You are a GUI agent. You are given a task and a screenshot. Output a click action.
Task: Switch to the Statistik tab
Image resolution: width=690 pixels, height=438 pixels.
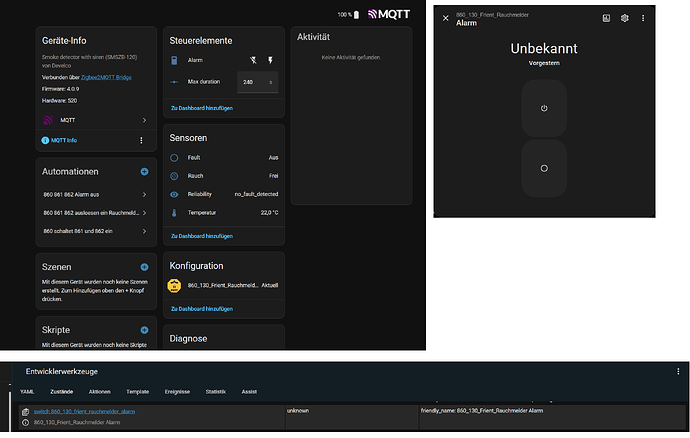point(216,391)
